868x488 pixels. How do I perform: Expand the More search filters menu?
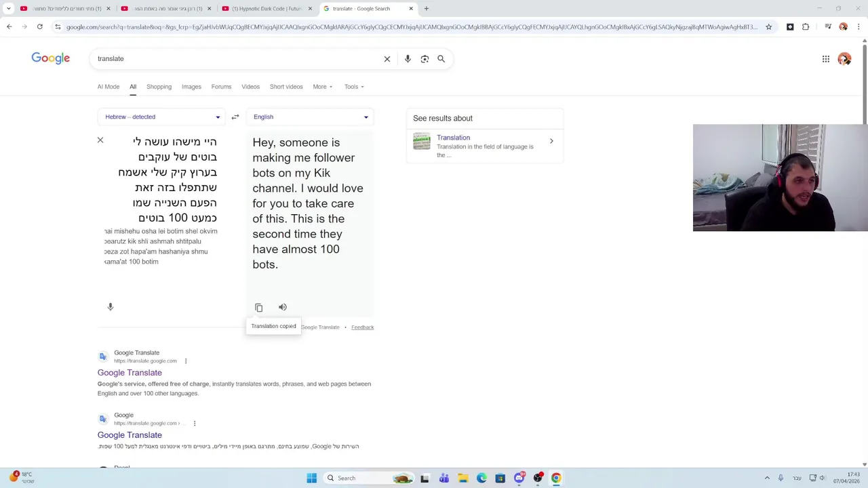click(323, 87)
